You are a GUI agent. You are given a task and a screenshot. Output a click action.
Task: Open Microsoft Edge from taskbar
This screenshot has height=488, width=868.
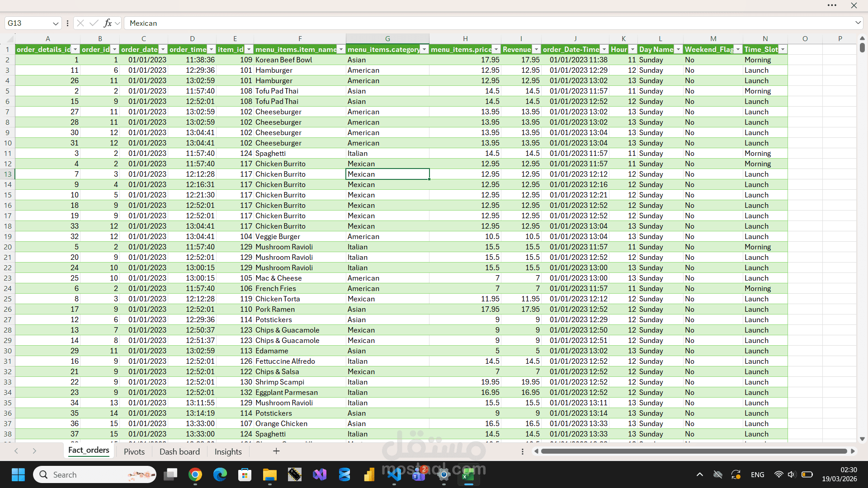pyautogui.click(x=220, y=474)
